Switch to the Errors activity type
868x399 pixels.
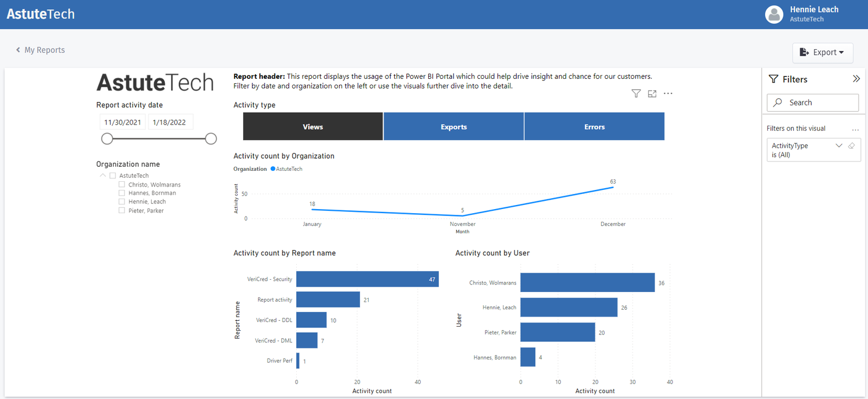(594, 126)
